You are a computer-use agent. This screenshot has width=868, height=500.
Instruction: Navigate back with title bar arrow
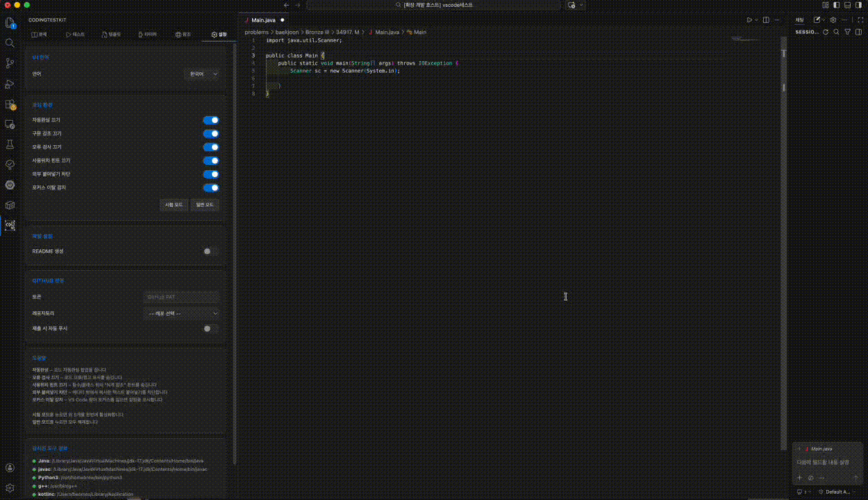tap(286, 5)
